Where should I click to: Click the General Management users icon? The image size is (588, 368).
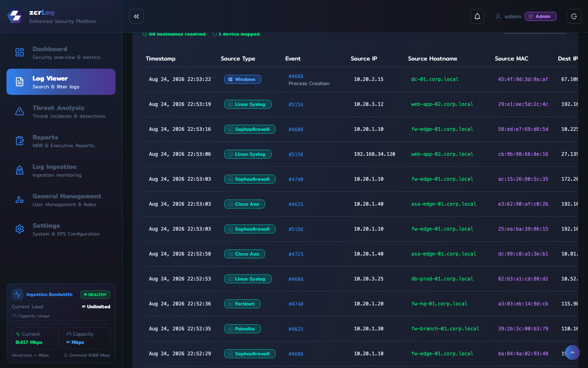[x=20, y=200]
